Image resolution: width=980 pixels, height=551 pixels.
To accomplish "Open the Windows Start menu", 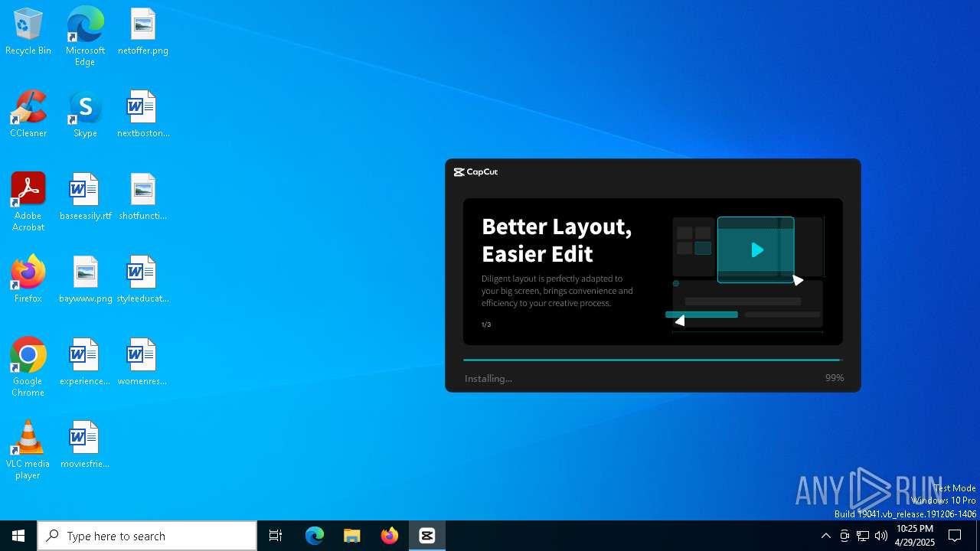I will coord(18,536).
